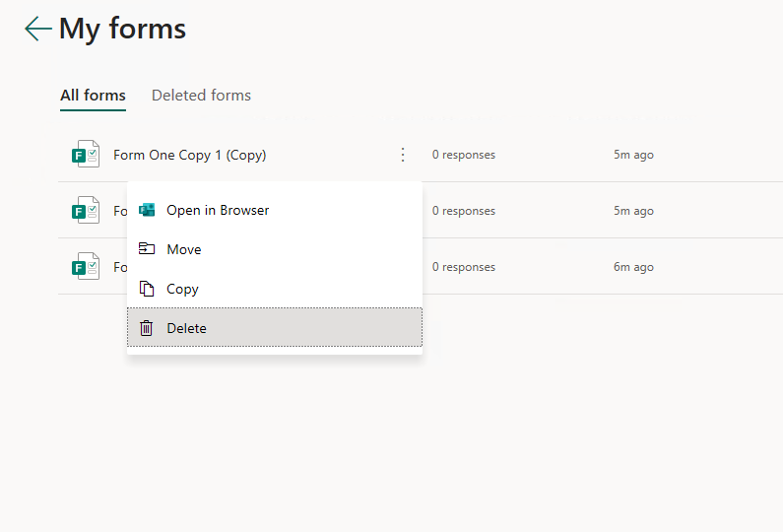This screenshot has height=532, width=783.
Task: Click 0 responses in the second form row
Action: pos(464,211)
